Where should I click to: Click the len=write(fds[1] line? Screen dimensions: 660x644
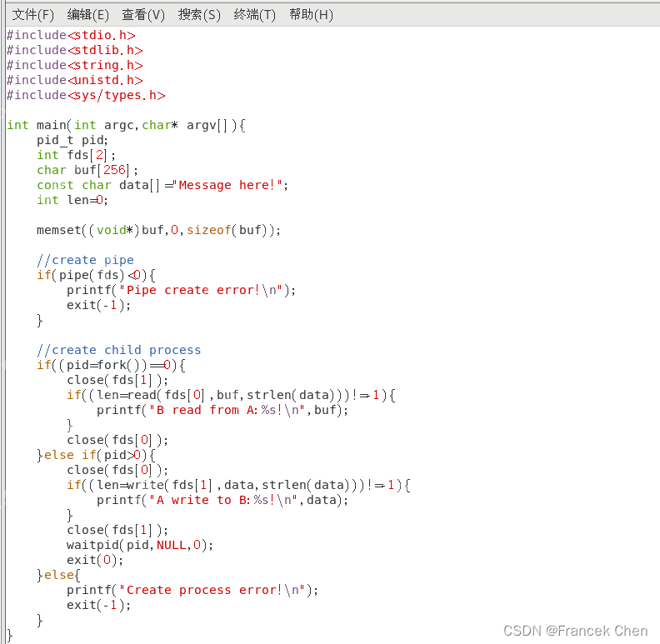pos(238,486)
